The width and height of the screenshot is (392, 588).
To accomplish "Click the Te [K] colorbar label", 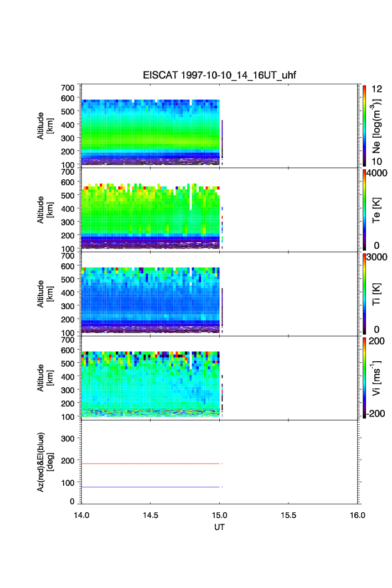I will point(376,210).
